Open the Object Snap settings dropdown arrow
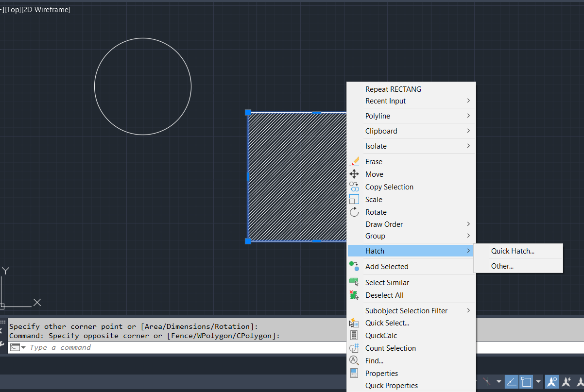 point(538,382)
